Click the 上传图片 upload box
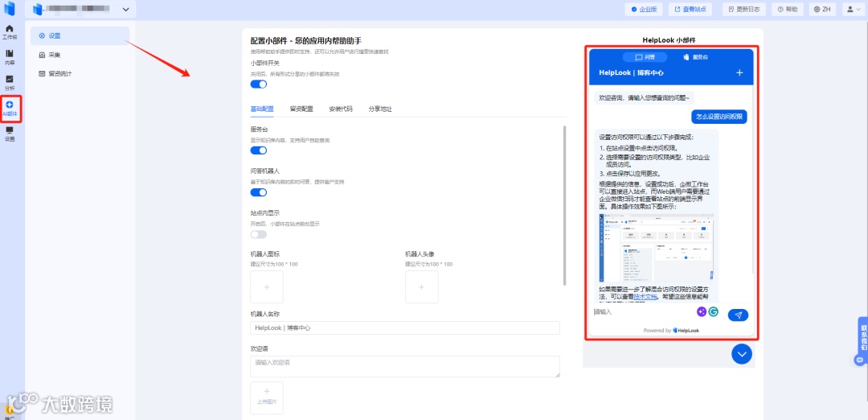The image size is (868, 420). pos(267,397)
